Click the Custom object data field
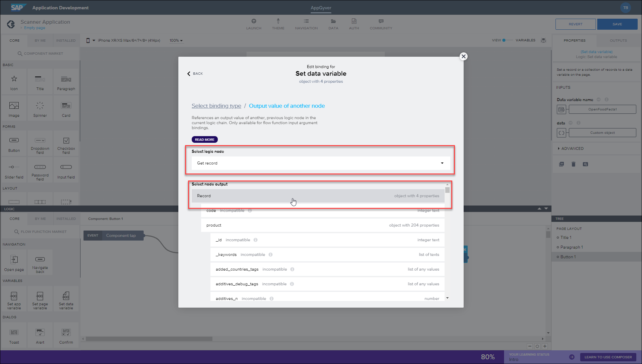 point(602,133)
